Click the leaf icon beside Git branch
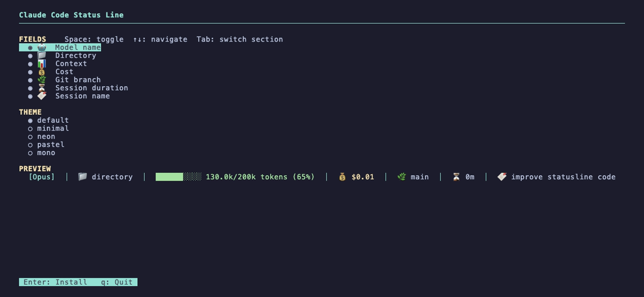 tap(42, 80)
